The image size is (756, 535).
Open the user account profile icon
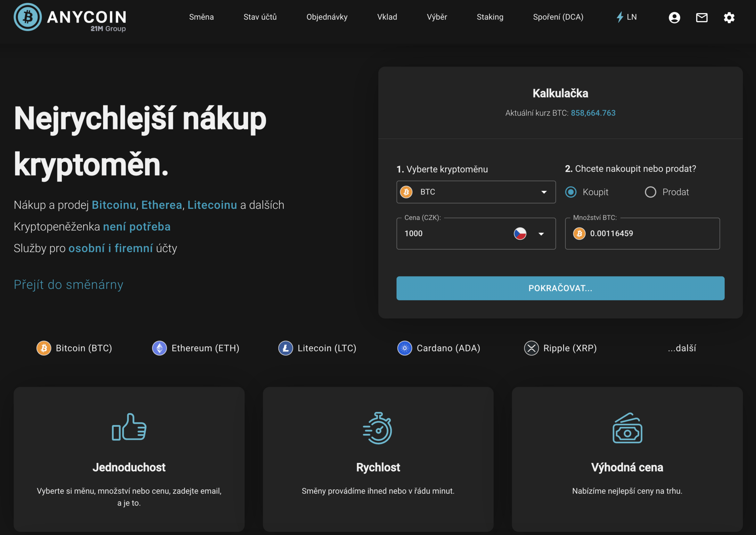coord(674,17)
